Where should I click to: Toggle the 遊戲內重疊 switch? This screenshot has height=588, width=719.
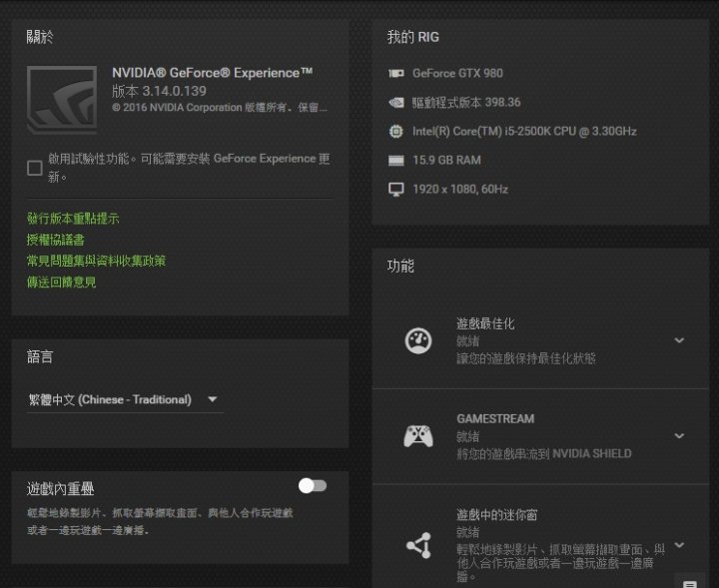tap(313, 486)
